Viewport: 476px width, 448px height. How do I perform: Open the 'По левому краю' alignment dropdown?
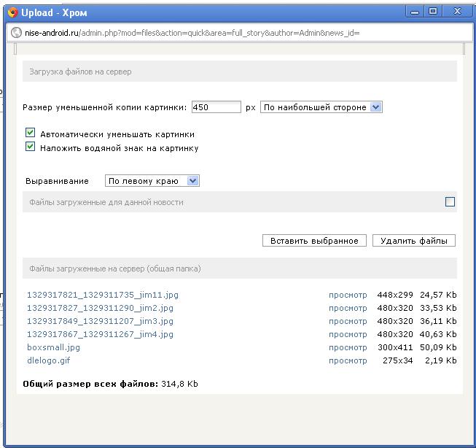pyautogui.click(x=152, y=181)
